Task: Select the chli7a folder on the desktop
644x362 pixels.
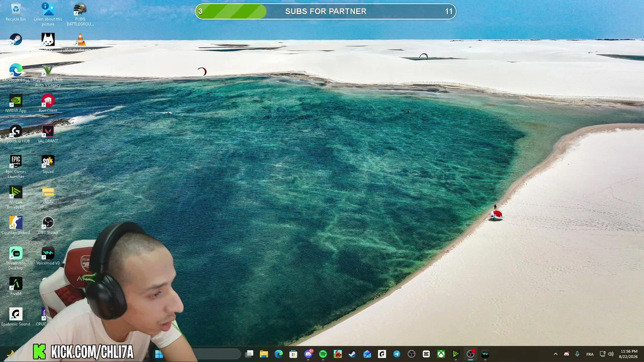Action: (x=48, y=195)
